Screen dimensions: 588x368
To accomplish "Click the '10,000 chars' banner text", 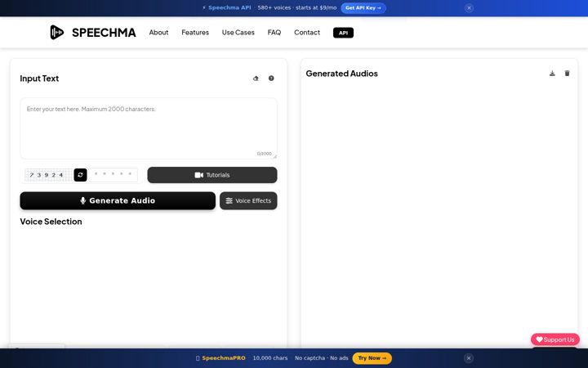I will pos(270,358).
